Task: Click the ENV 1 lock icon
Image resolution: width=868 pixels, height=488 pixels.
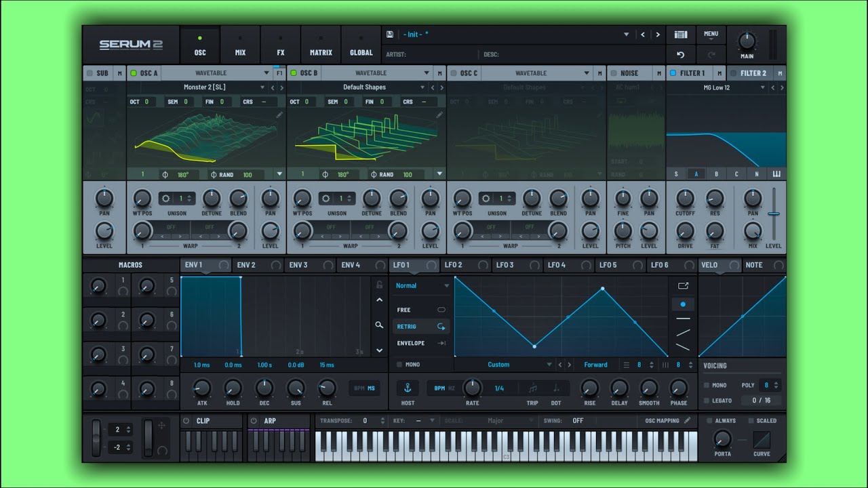Action: (x=380, y=285)
